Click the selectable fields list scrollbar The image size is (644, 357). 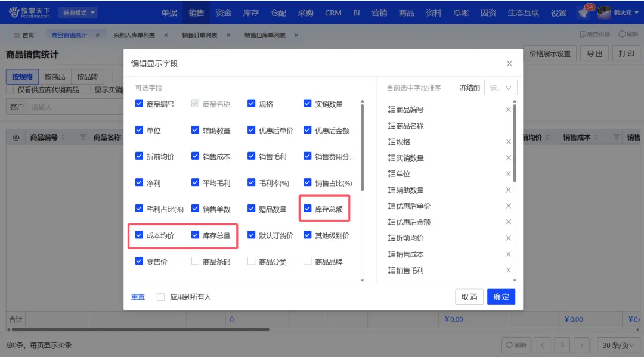[x=363, y=147]
